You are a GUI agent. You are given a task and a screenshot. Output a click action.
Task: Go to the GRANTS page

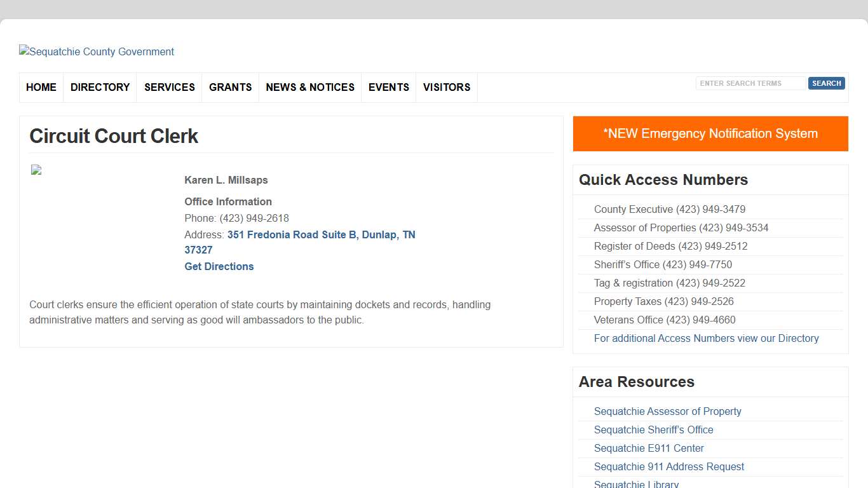coord(230,88)
